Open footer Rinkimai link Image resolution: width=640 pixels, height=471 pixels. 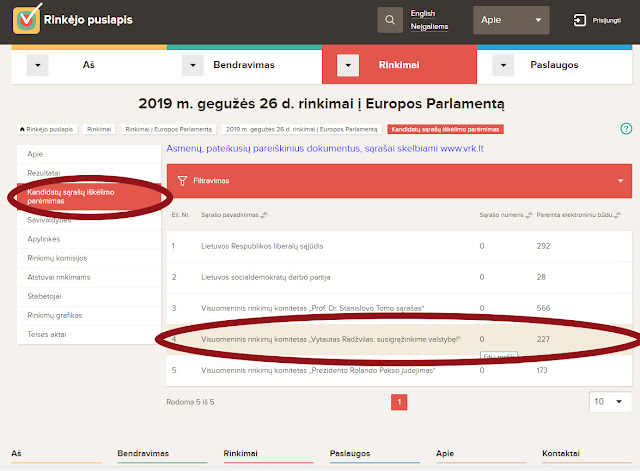[x=240, y=453]
